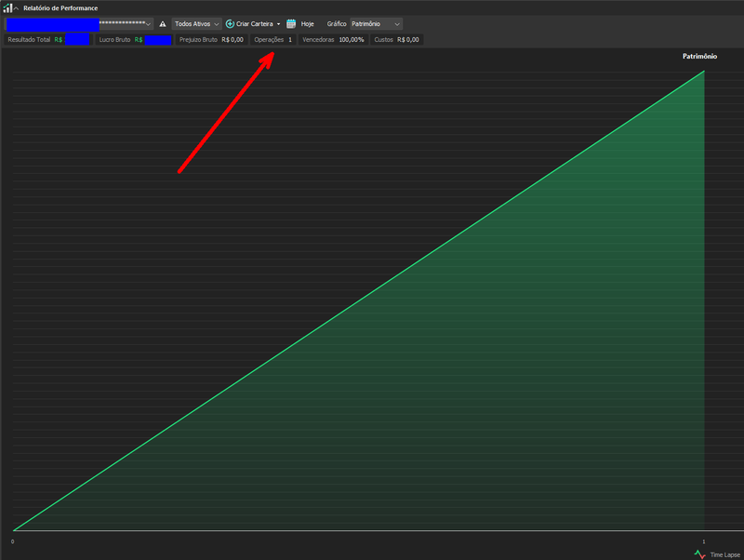Open the masked account selector dropdown
This screenshot has height=560, width=744.
[148, 23]
